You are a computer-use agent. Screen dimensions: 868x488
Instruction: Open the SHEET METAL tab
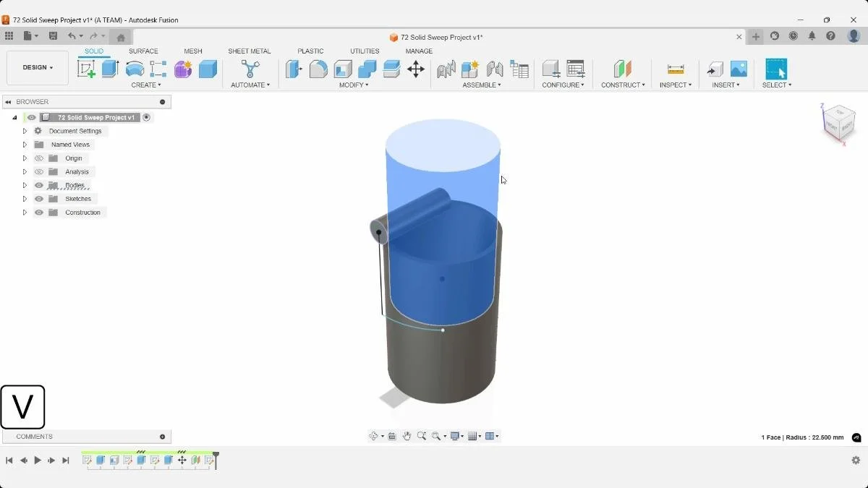coord(250,51)
